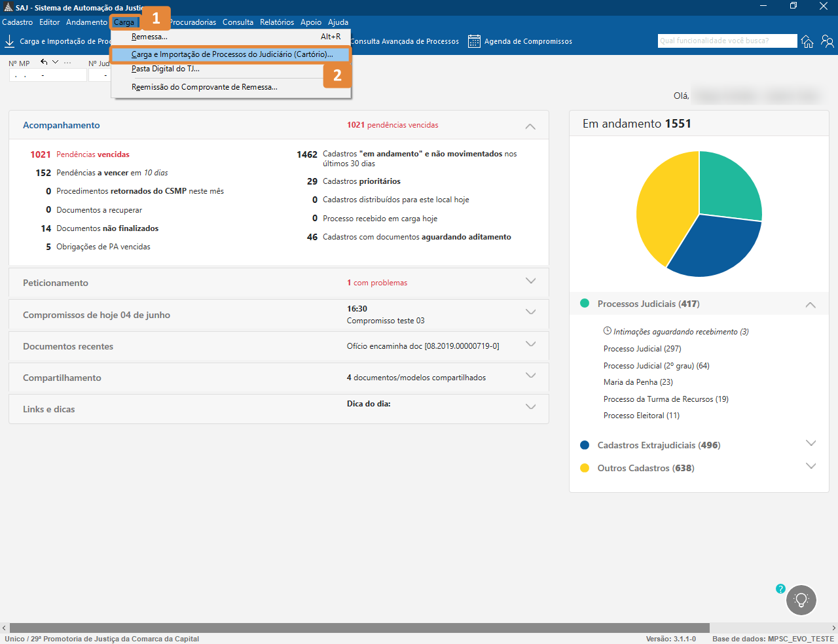Click the ellipsis icon beside Nº MP
This screenshot has width=838, height=644.
pos(67,63)
